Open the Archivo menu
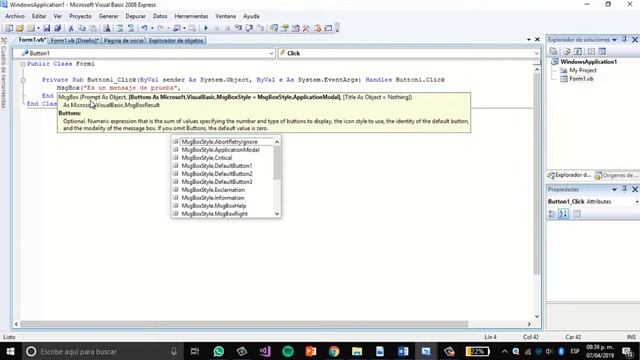 15,16
